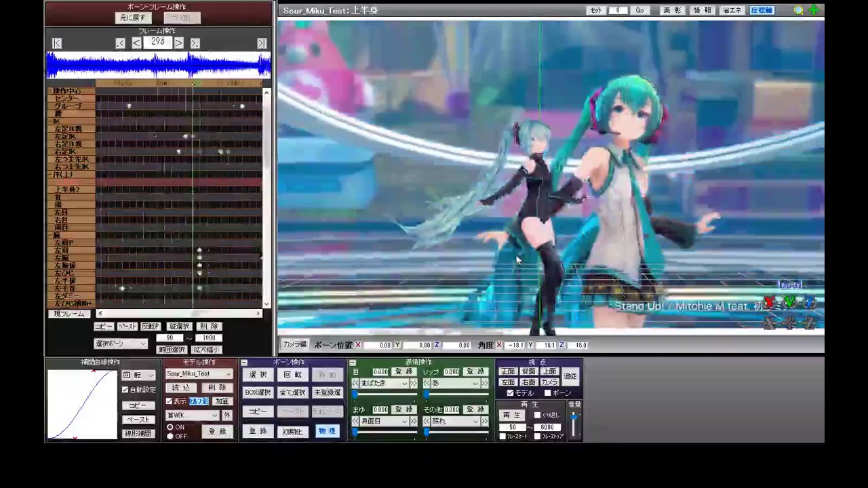Click the audio waveform display

pyautogui.click(x=158, y=66)
